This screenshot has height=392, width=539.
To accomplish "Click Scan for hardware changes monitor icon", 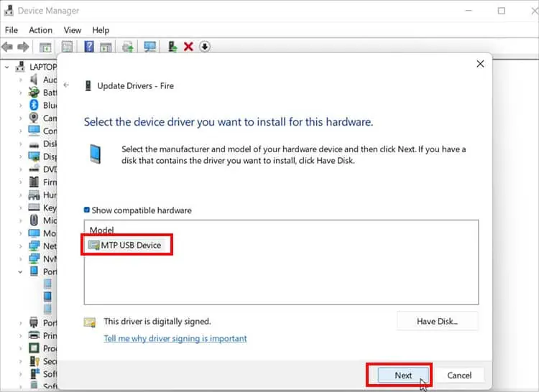I will (150, 47).
